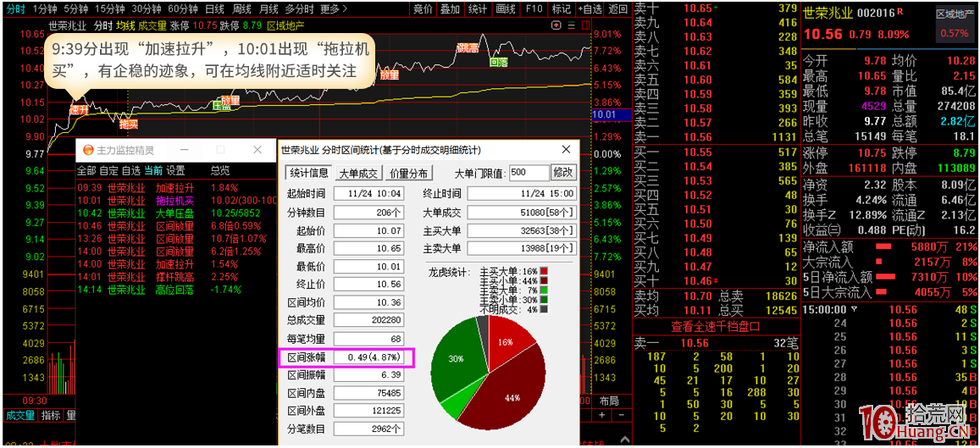This screenshot has height=448, width=980.
Task: Click the three-line list icon above the chart
Action: click(x=571, y=25)
